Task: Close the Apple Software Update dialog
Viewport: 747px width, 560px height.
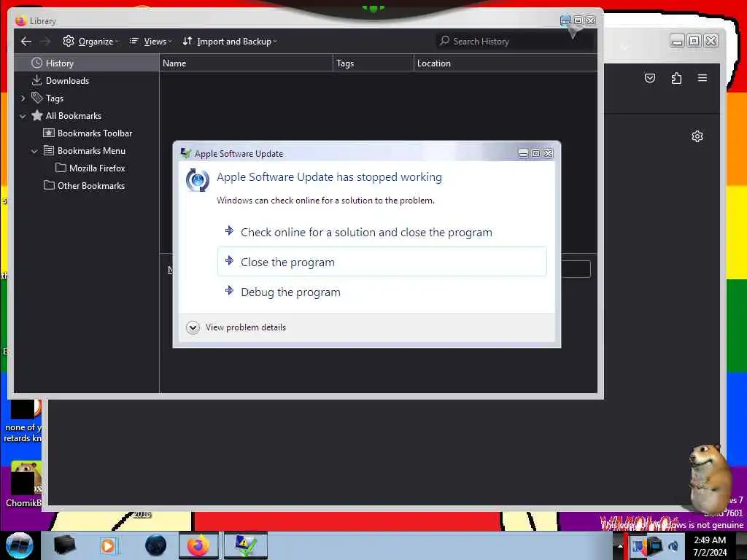Action: pos(549,153)
